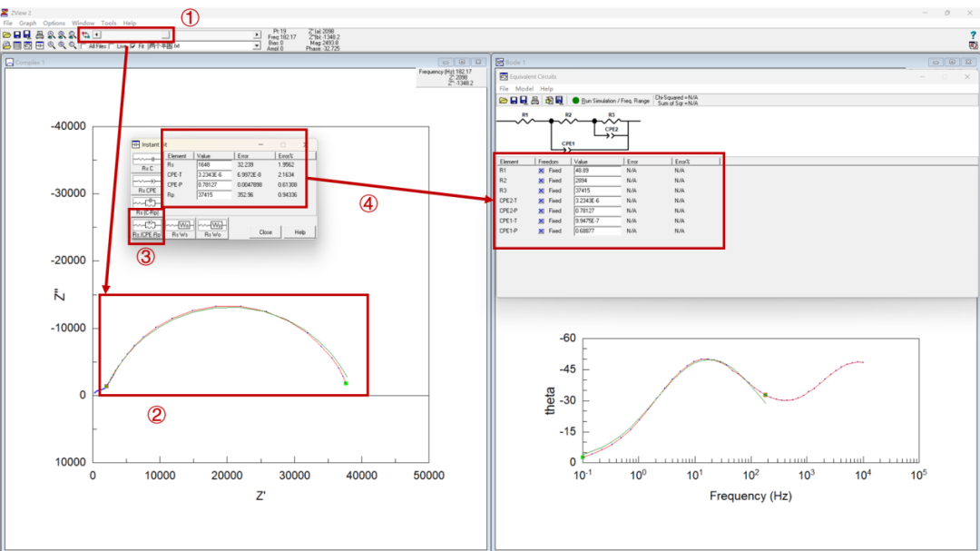
Task: Click Help button in Instant Fit dialog
Action: tap(300, 232)
